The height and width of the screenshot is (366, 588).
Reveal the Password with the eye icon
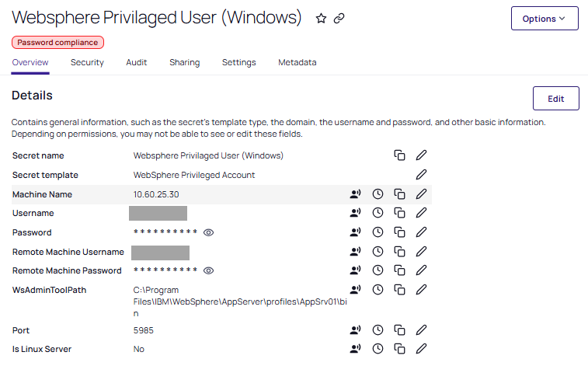(208, 232)
